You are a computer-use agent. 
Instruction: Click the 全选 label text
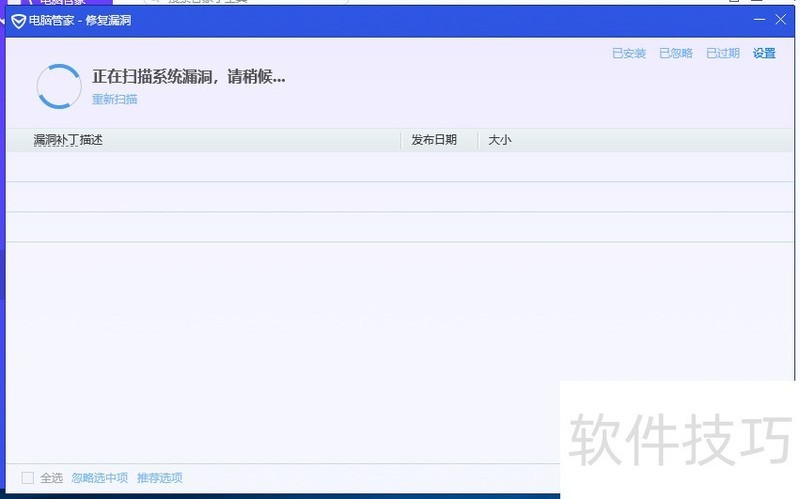click(x=52, y=478)
